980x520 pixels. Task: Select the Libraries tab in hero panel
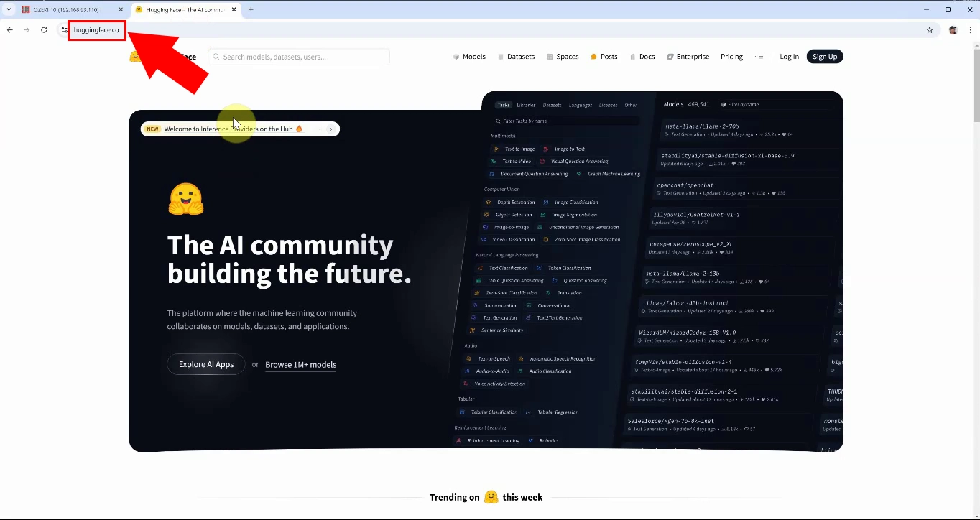pyautogui.click(x=526, y=105)
